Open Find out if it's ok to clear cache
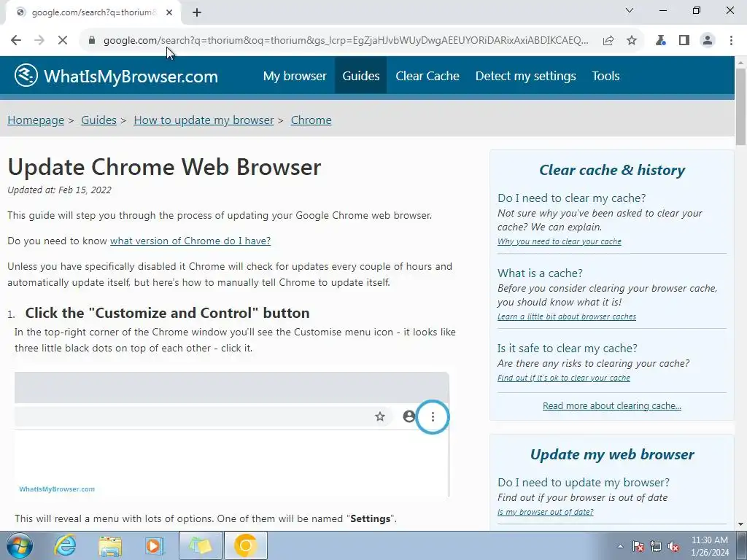The height and width of the screenshot is (560, 747). (x=564, y=378)
